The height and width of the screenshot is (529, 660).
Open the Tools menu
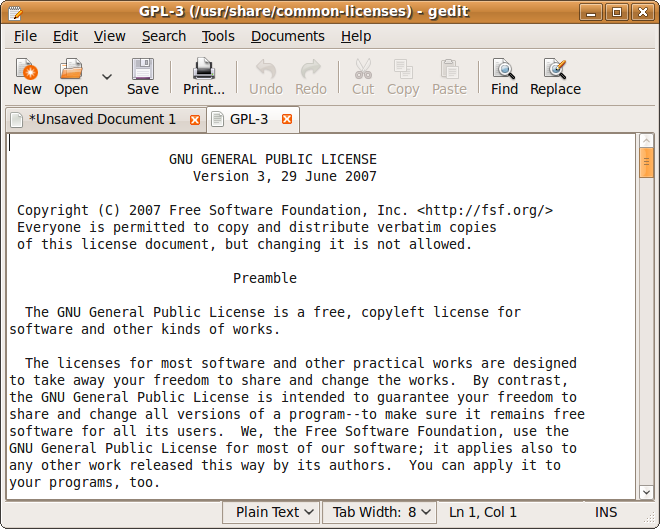(218, 36)
